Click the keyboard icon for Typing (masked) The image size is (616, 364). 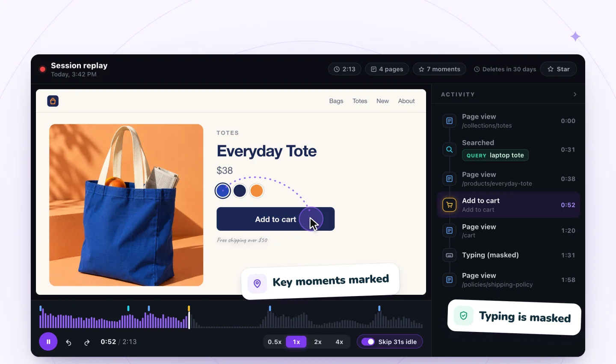449,255
